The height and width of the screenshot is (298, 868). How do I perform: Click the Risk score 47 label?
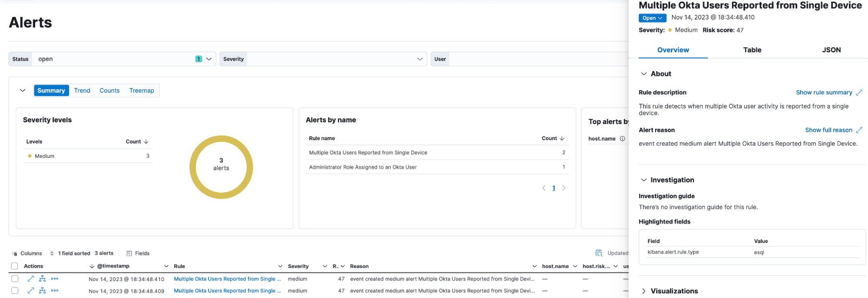(x=723, y=30)
